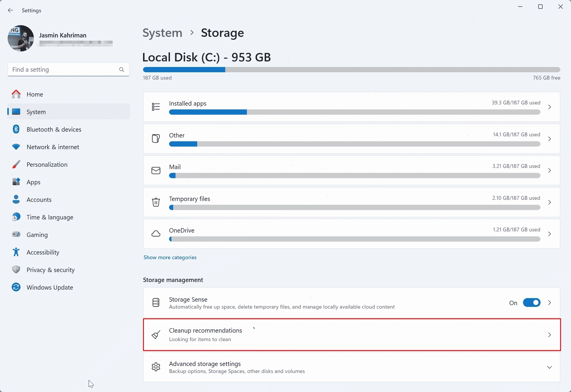
Task: Click the Mail envelope icon
Action: (156, 171)
